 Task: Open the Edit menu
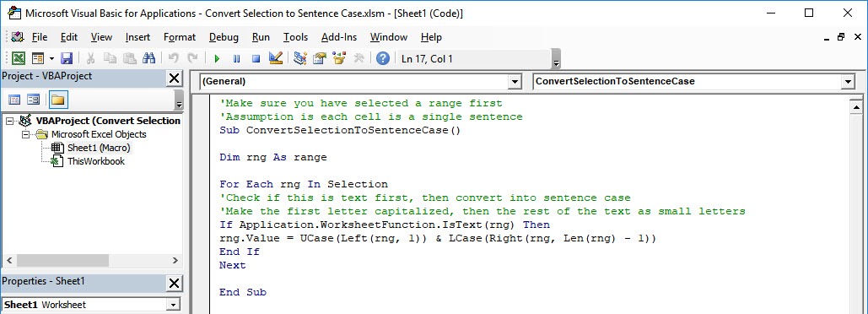[69, 37]
